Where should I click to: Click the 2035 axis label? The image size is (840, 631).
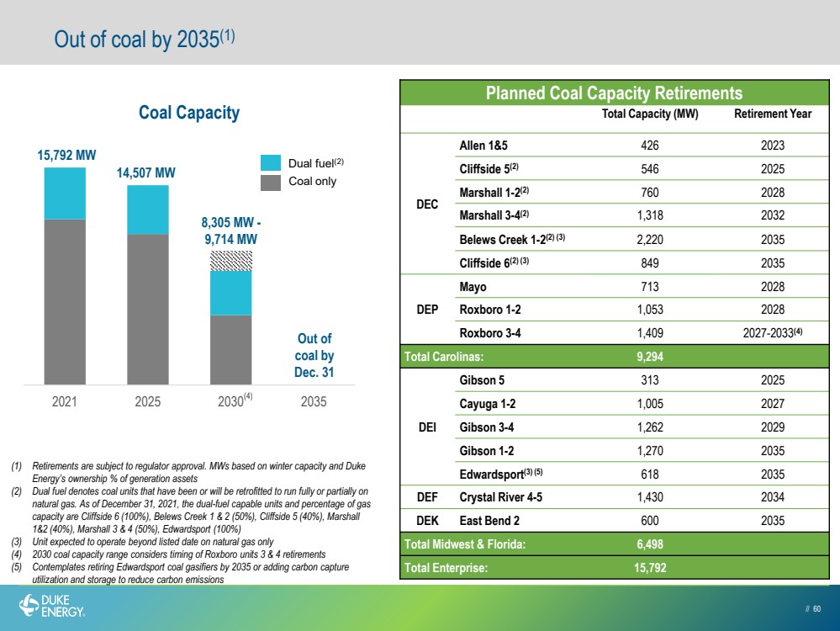pos(314,401)
